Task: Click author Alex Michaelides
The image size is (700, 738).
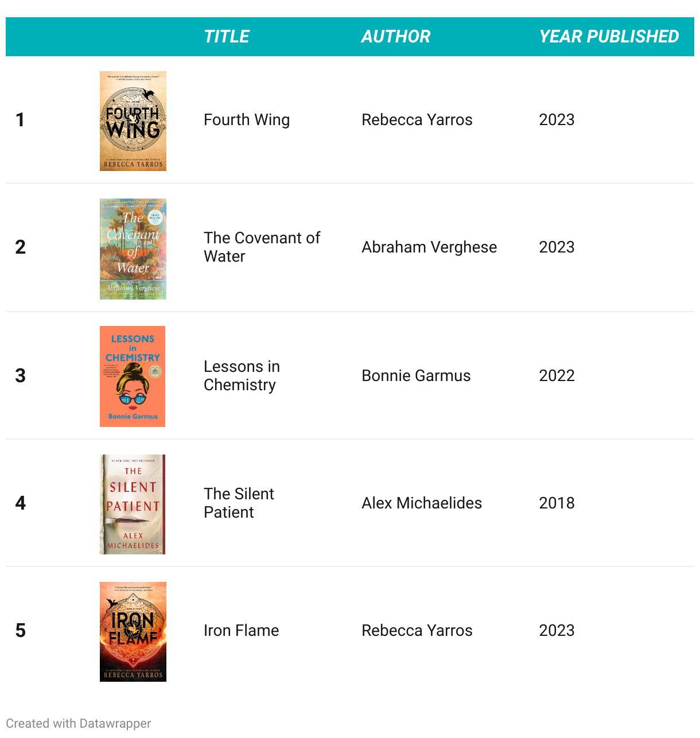Action: pyautogui.click(x=422, y=503)
